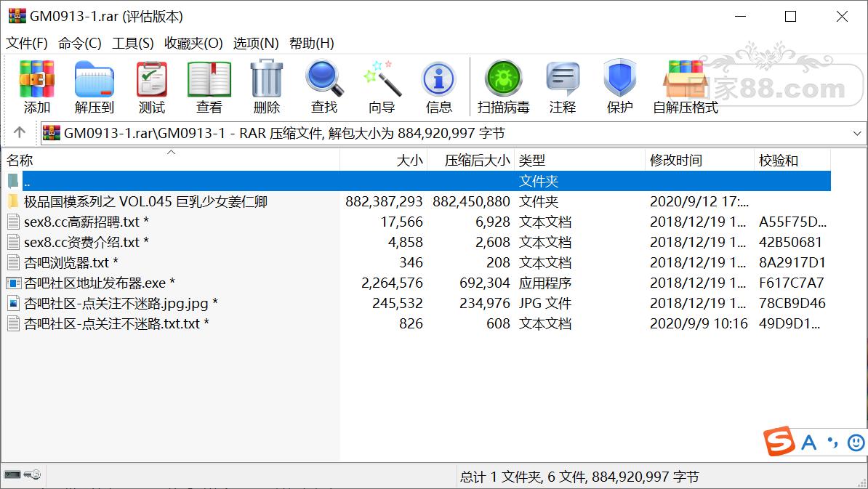Click the 保护 (Protect) shield icon
This screenshot has width=868, height=489.
[x=620, y=78]
